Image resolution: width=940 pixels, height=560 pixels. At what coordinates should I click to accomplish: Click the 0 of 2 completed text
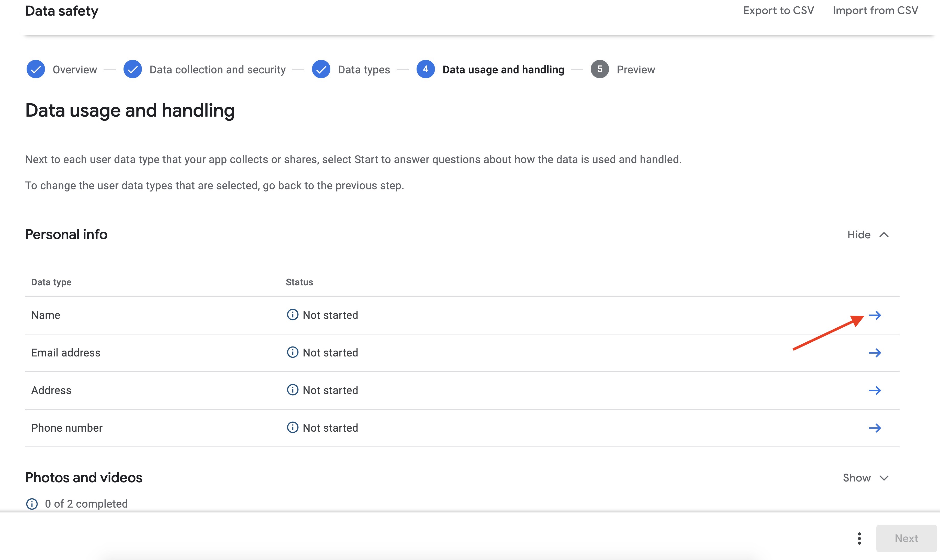pos(86,504)
